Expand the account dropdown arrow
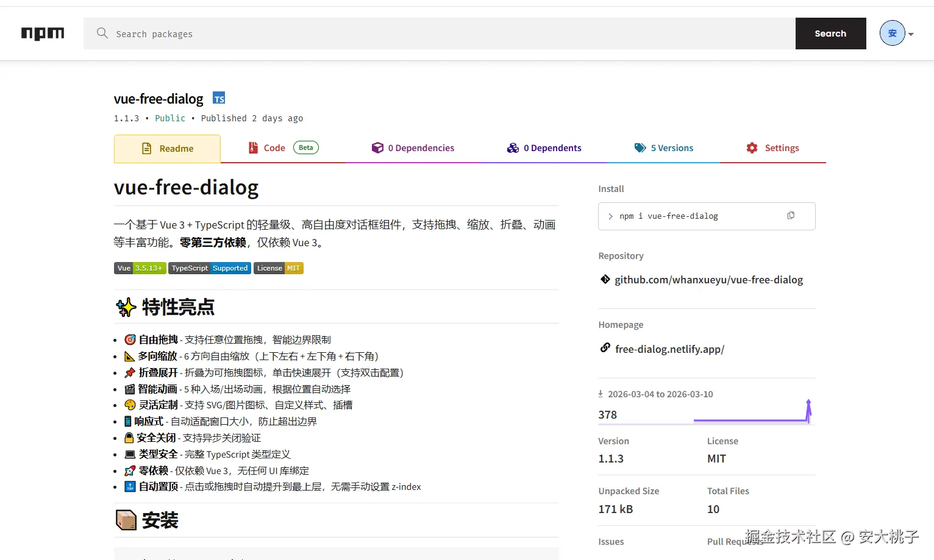This screenshot has width=934, height=560. pos(911,34)
